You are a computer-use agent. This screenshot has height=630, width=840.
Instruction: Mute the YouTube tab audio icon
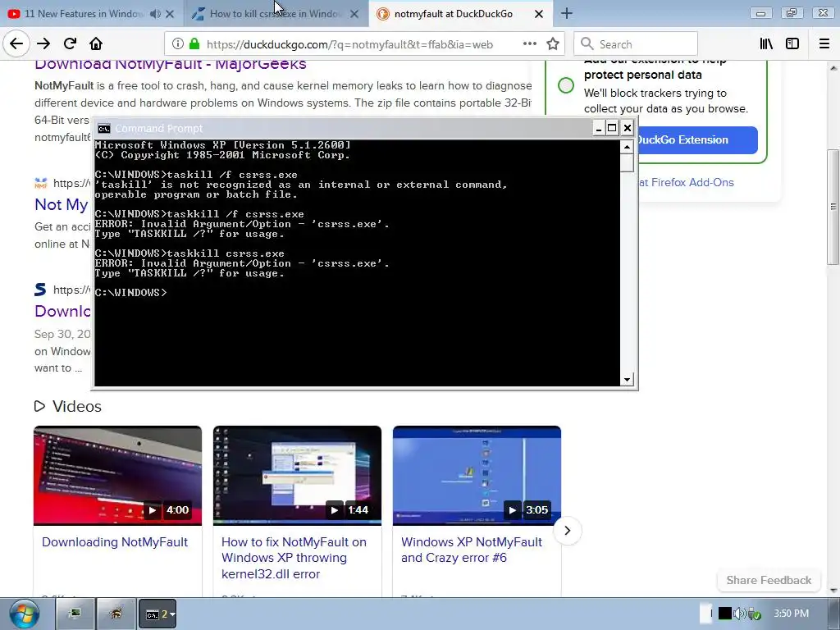coord(155,14)
